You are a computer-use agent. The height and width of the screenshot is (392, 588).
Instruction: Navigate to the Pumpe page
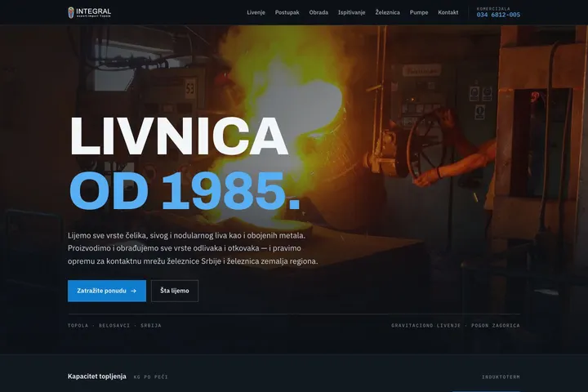pos(418,12)
